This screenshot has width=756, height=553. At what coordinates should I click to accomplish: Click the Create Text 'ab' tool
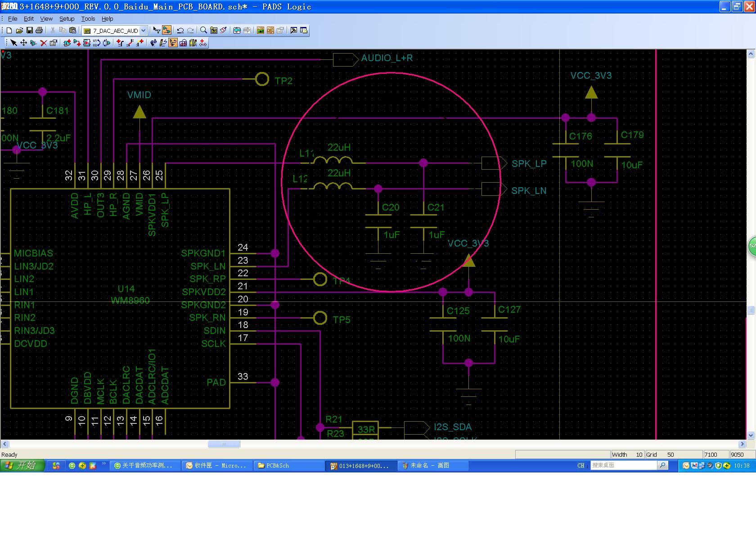pos(153,43)
